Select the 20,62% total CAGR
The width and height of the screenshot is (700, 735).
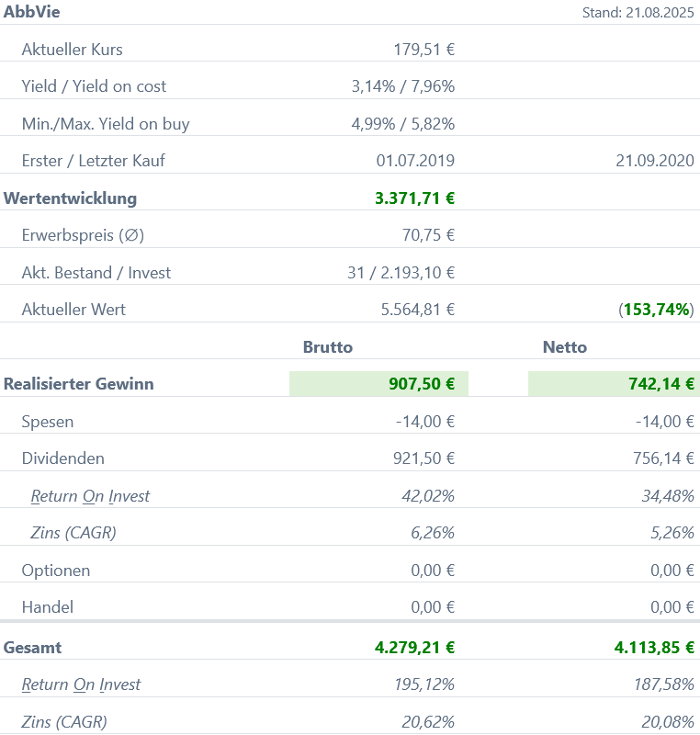tap(428, 722)
